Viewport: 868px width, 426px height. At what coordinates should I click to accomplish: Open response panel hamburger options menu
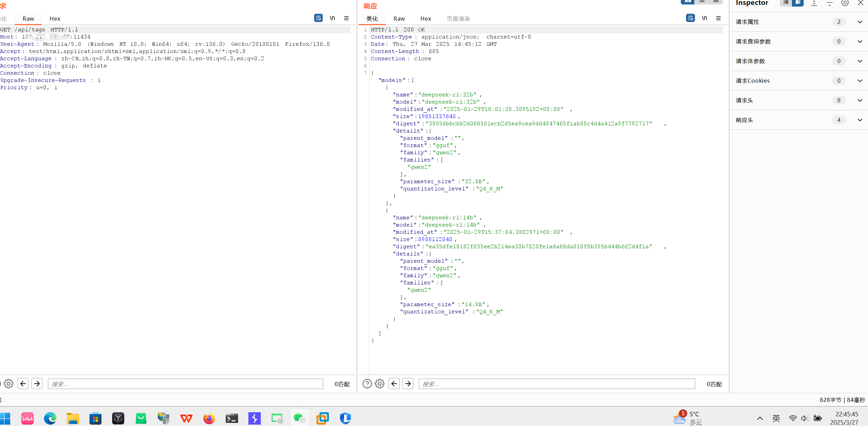coord(718,18)
